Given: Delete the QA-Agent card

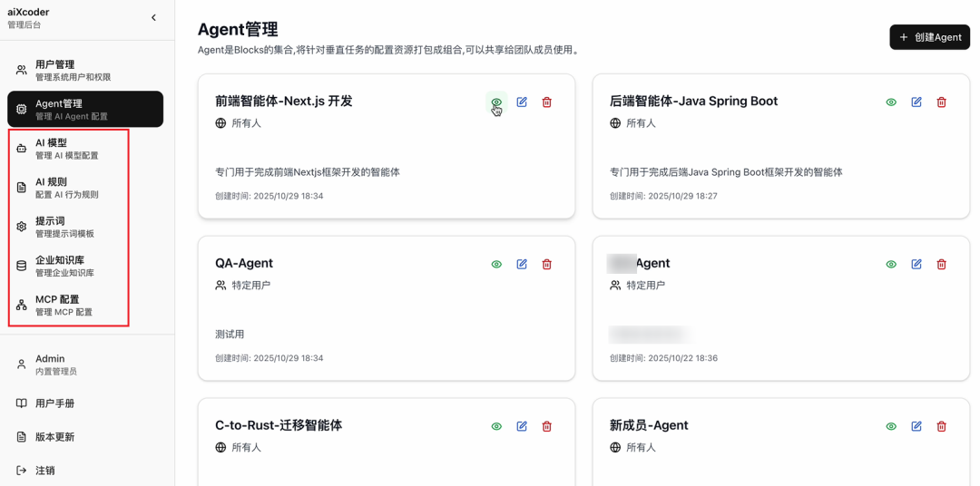Looking at the screenshot, I should (x=546, y=265).
